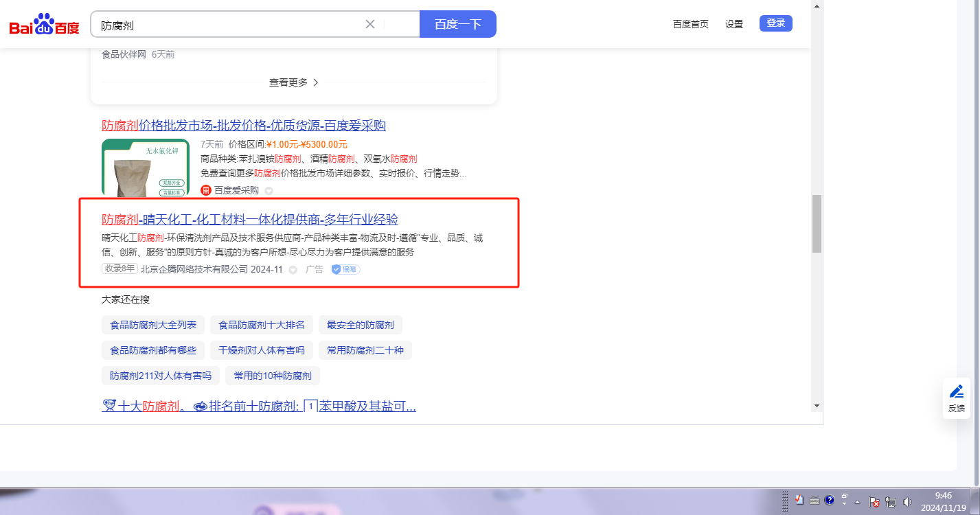Click the Baidu logo
This screenshot has height=515, width=980.
point(44,25)
